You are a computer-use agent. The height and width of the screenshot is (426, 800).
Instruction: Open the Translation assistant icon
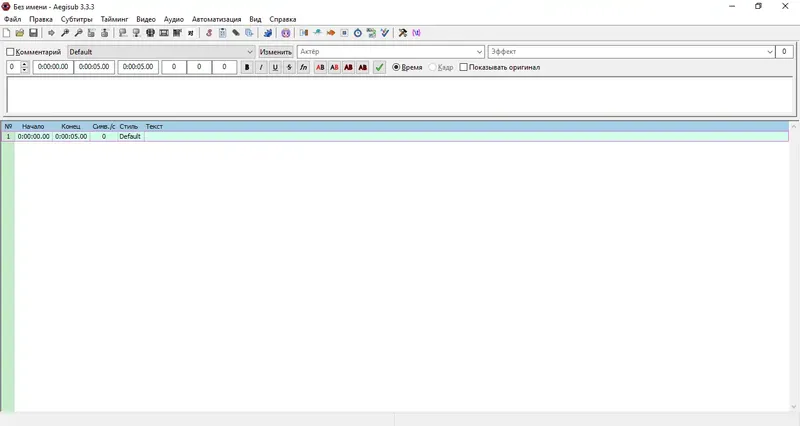pos(331,33)
